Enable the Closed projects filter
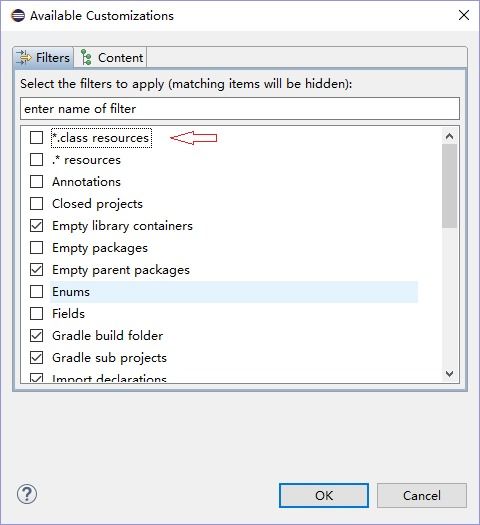This screenshot has height=525, width=480. 36,203
